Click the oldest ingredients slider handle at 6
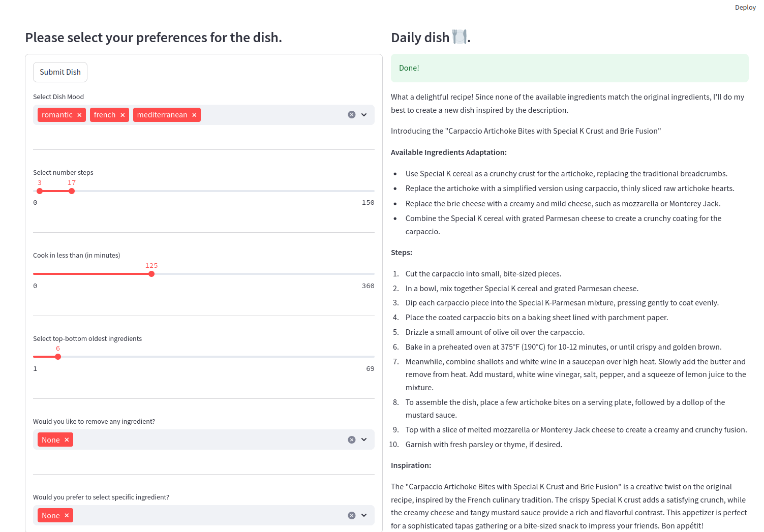This screenshot has height=532, width=764. (x=58, y=357)
